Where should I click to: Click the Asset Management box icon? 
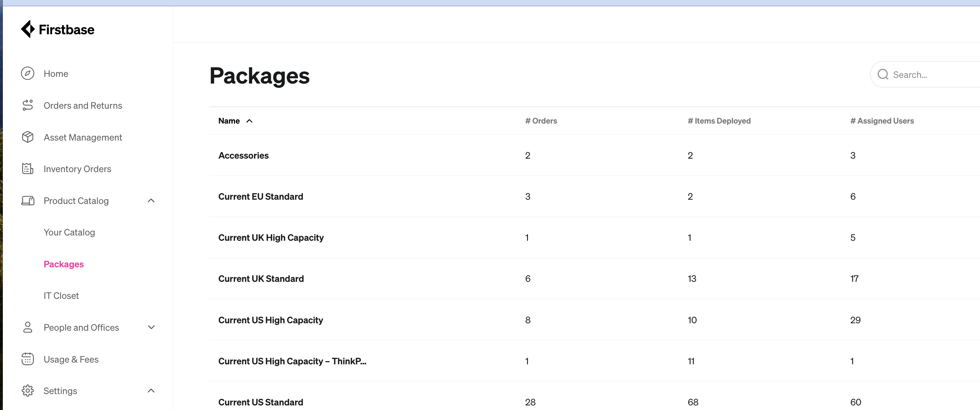(x=27, y=137)
